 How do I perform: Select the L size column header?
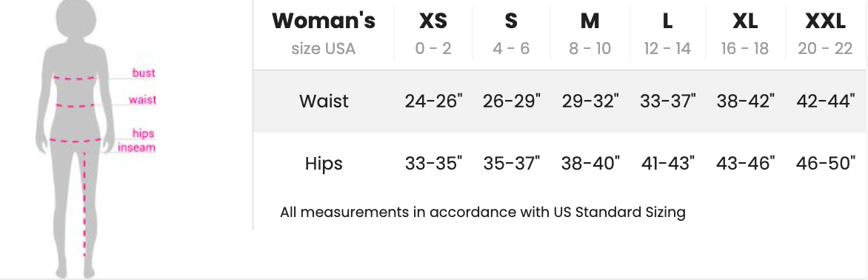click(x=667, y=33)
